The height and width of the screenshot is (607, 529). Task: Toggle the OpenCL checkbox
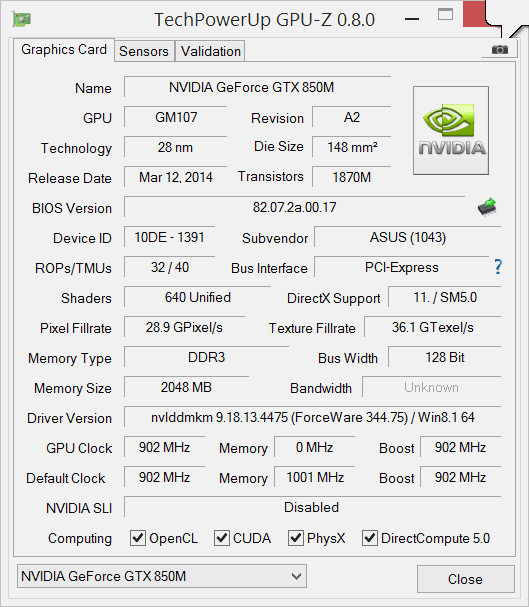pos(138,538)
